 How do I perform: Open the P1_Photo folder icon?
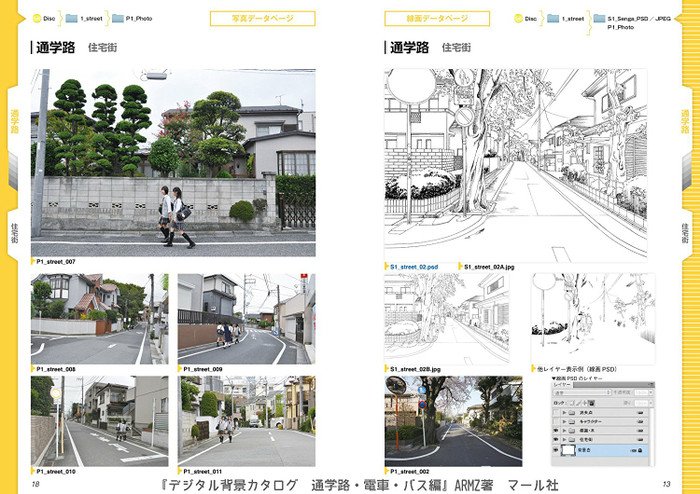117,18
